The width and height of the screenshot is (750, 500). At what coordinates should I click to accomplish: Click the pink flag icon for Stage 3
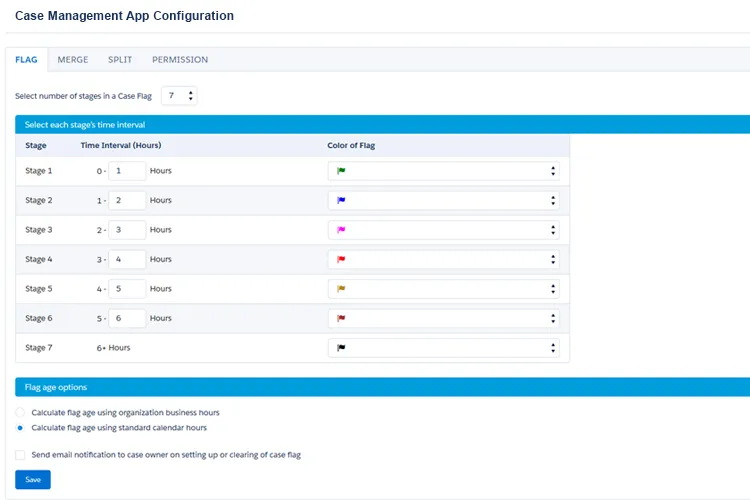tap(341, 230)
